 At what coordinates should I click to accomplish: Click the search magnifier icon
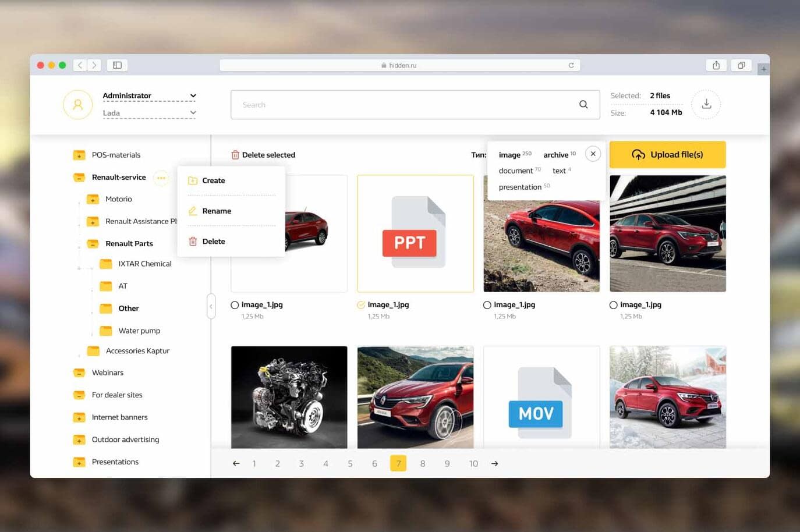point(583,104)
